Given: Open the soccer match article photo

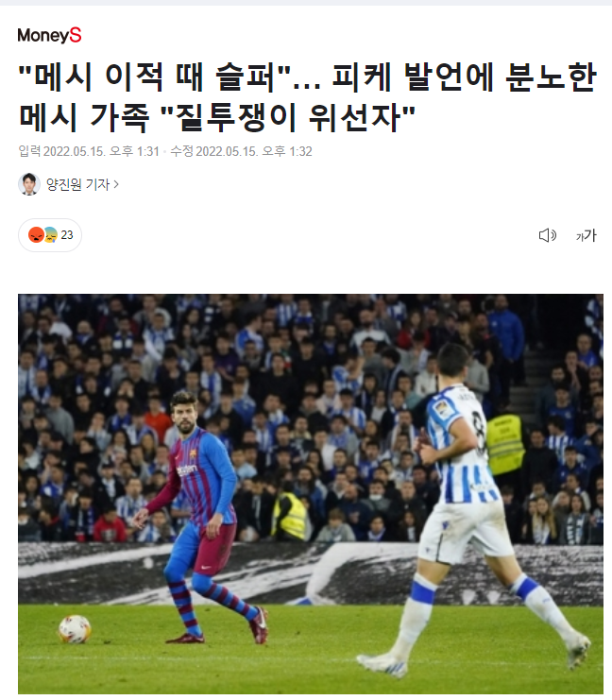Looking at the screenshot, I should coord(311,494).
